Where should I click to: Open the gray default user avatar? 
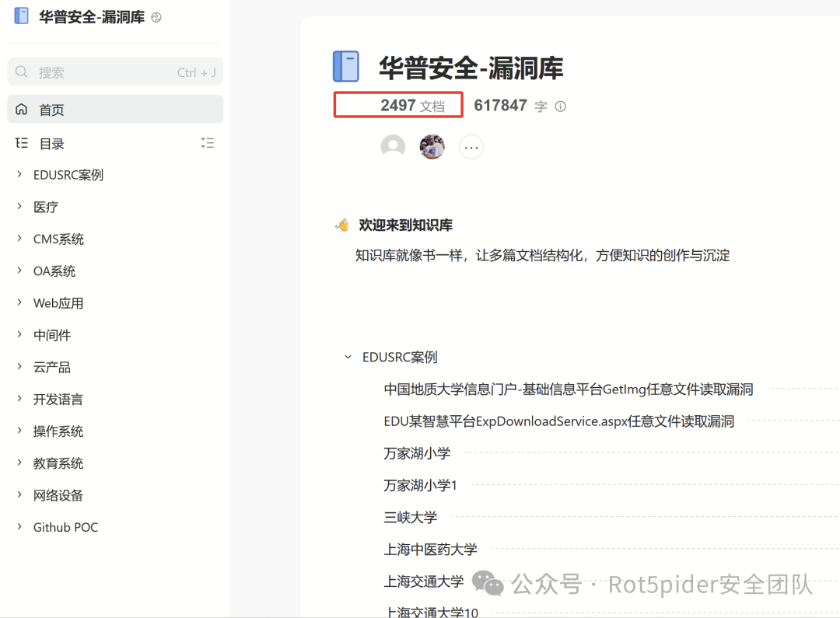point(393,146)
